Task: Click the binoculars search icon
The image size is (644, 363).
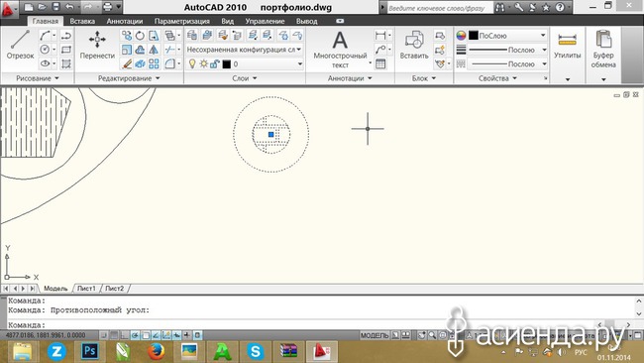Action: click(499, 7)
